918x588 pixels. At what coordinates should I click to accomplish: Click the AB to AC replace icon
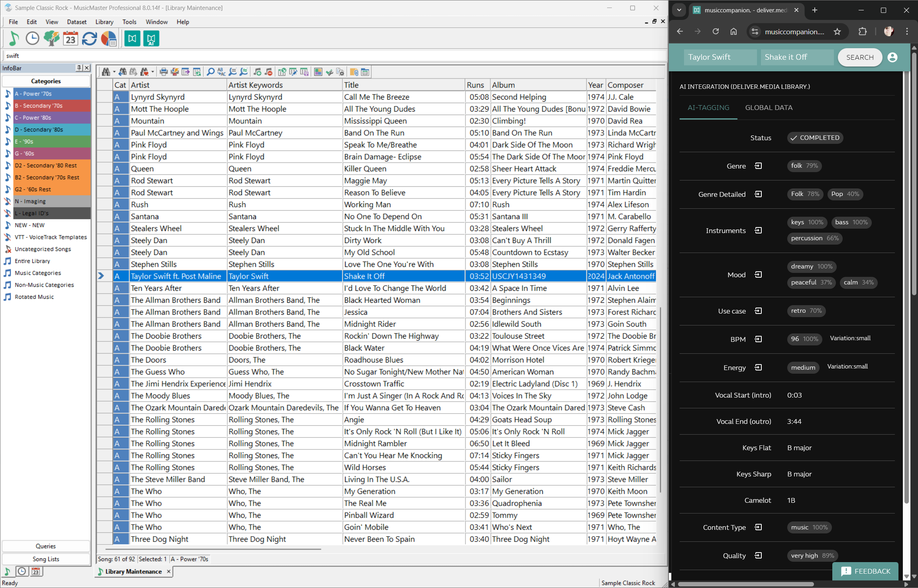point(222,72)
